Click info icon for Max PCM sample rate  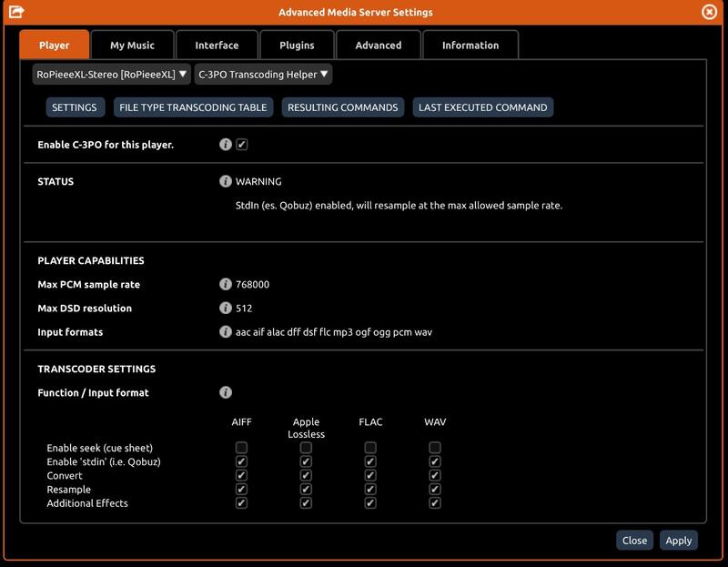[x=226, y=284]
